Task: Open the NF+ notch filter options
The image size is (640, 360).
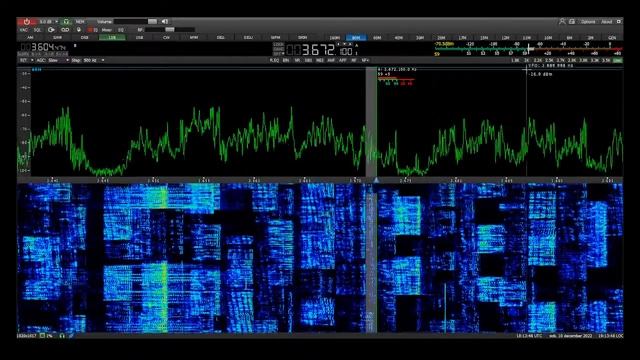Action: pos(365,60)
